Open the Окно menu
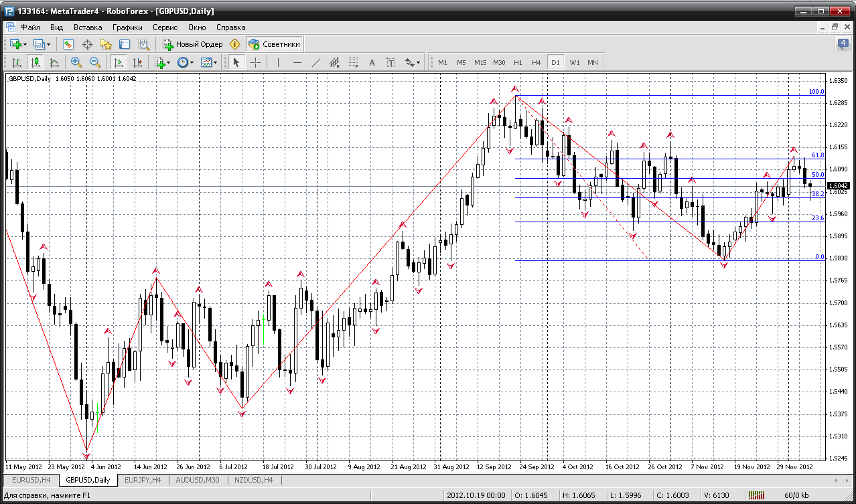The image size is (856, 504). tap(198, 27)
